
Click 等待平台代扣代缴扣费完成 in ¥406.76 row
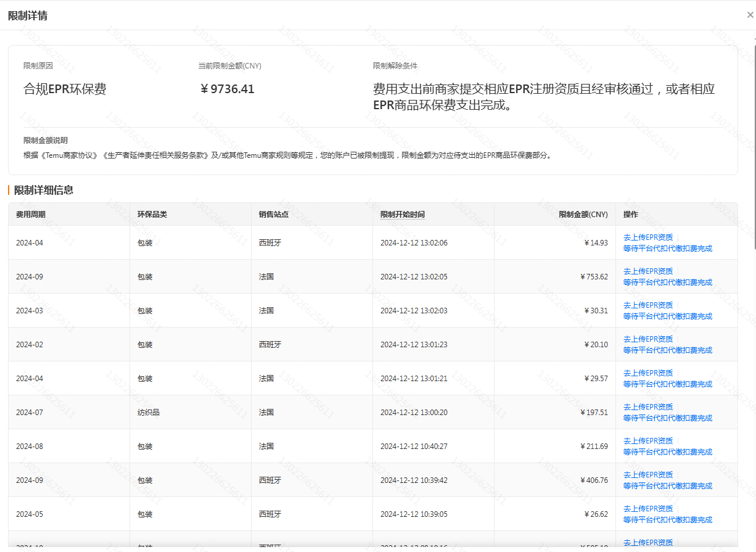click(x=668, y=486)
